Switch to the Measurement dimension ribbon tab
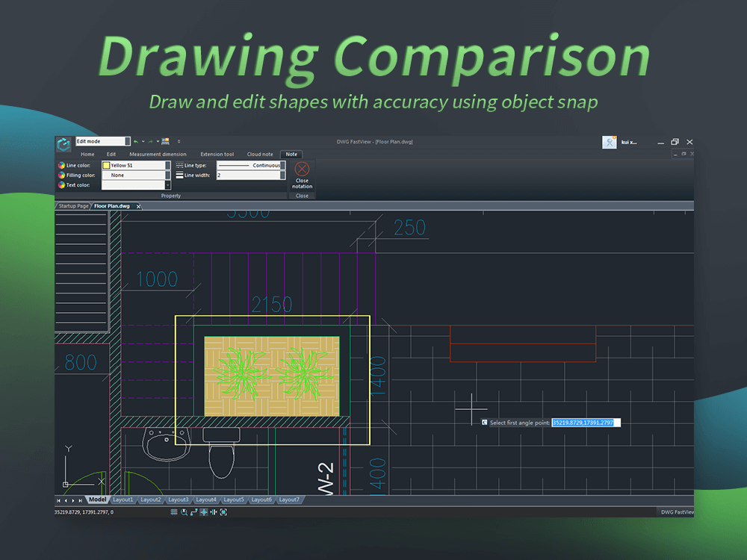747x560 pixels. [158, 154]
